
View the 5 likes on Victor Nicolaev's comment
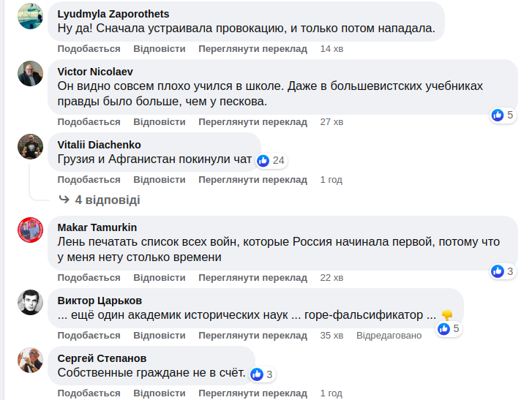(x=503, y=115)
